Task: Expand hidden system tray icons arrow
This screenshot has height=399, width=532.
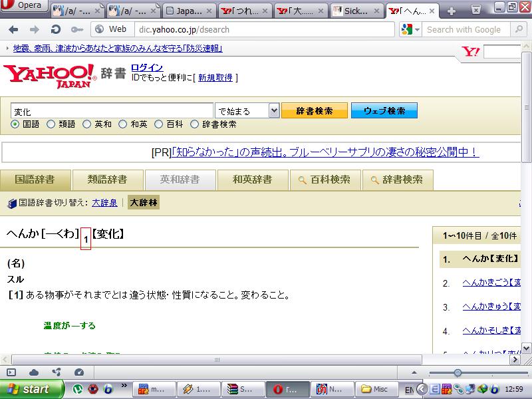Action: [x=422, y=389]
